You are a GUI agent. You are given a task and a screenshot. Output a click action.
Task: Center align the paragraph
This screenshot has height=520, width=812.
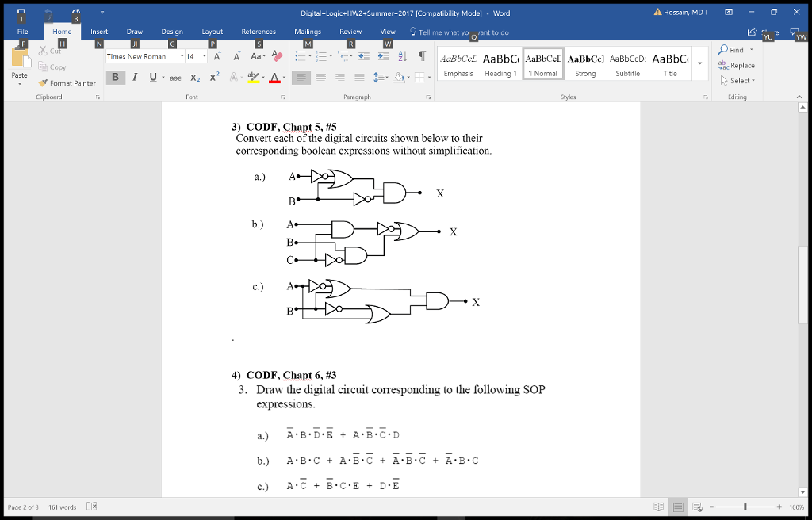[x=320, y=78]
